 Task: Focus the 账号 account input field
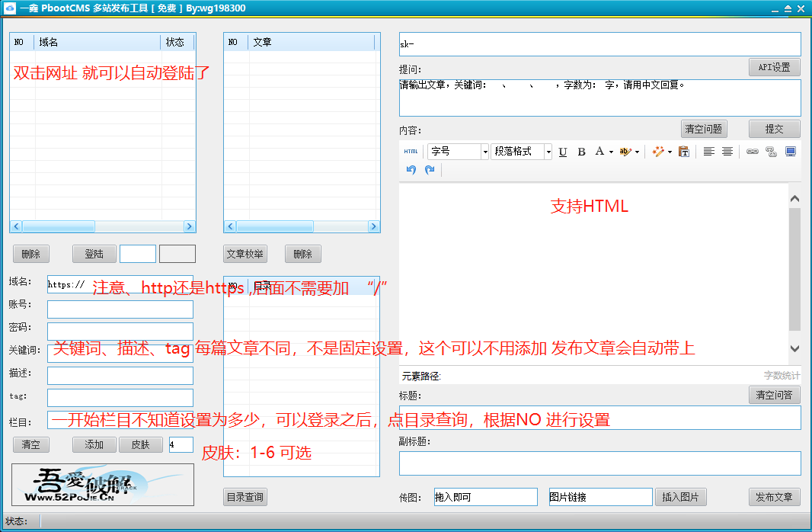click(x=120, y=309)
